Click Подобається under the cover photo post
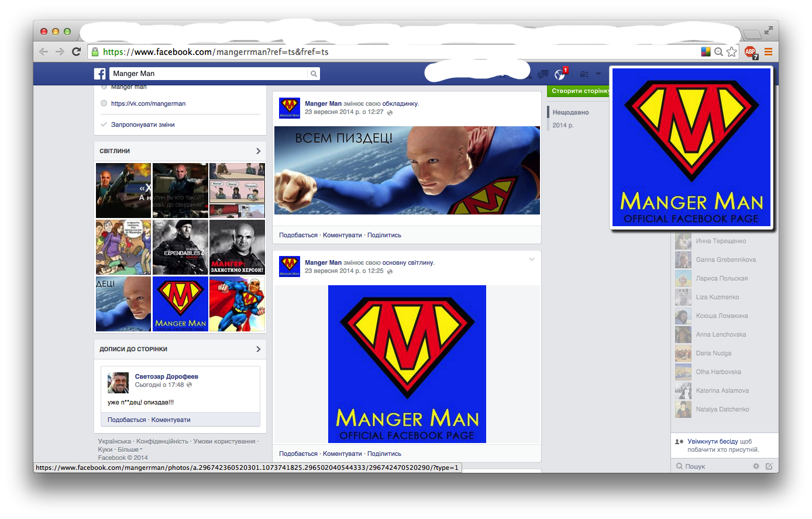 pyautogui.click(x=298, y=235)
